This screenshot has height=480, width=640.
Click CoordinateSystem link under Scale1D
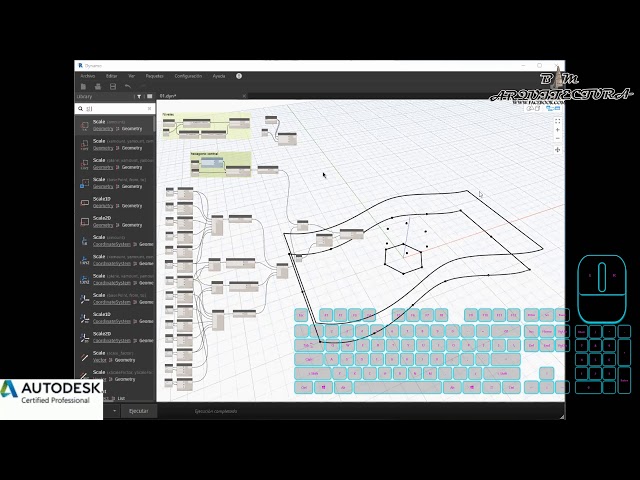click(x=111, y=321)
